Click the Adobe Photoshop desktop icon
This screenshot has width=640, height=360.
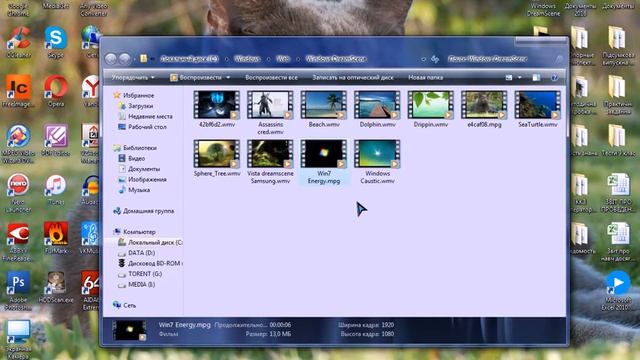[18, 290]
